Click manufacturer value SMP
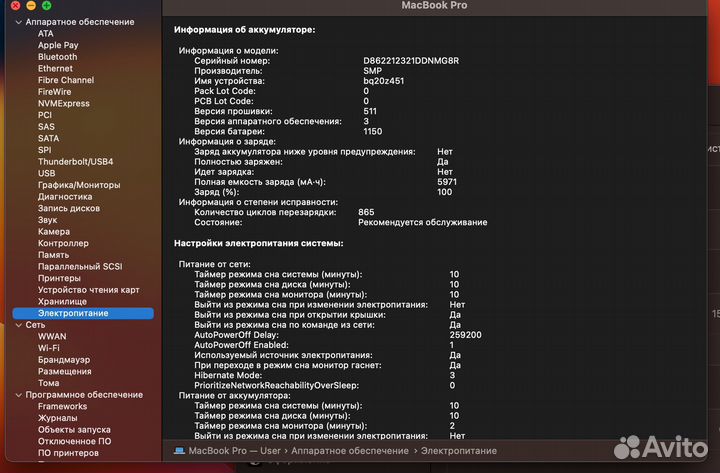 click(x=372, y=71)
